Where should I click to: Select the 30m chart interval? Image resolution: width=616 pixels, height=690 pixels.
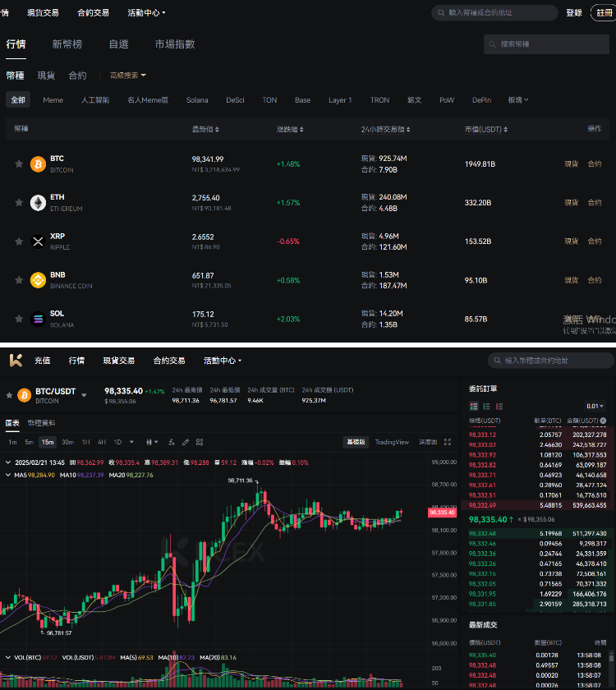click(67, 442)
